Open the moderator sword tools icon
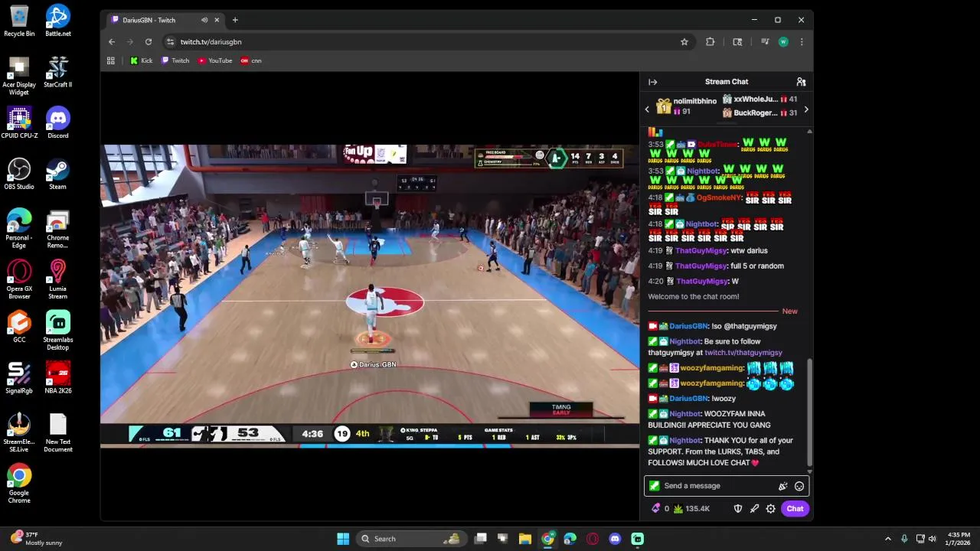The height and width of the screenshot is (551, 980). (754, 509)
